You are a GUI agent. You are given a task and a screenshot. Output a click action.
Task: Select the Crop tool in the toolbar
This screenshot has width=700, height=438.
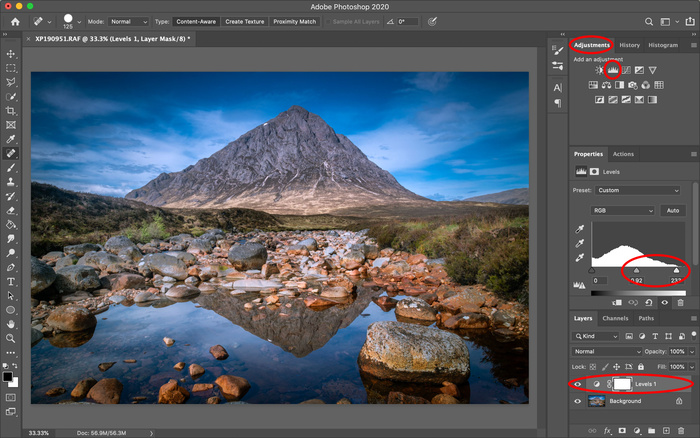[x=11, y=111]
